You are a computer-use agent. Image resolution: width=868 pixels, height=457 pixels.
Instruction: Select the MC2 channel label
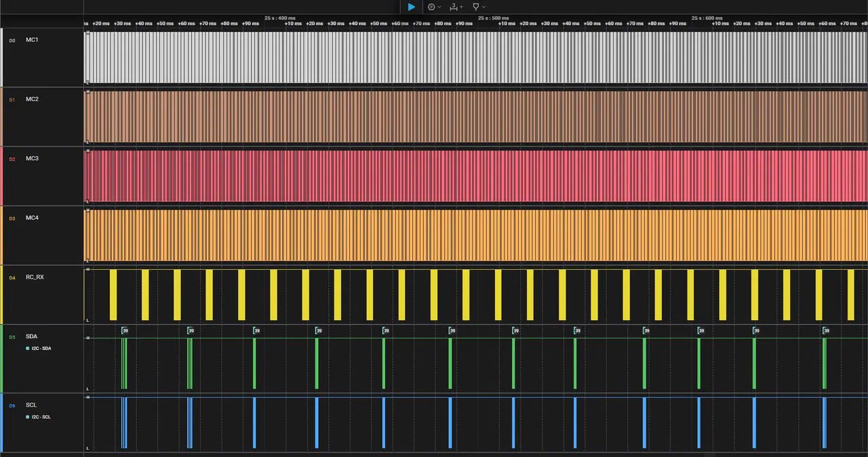pos(32,100)
